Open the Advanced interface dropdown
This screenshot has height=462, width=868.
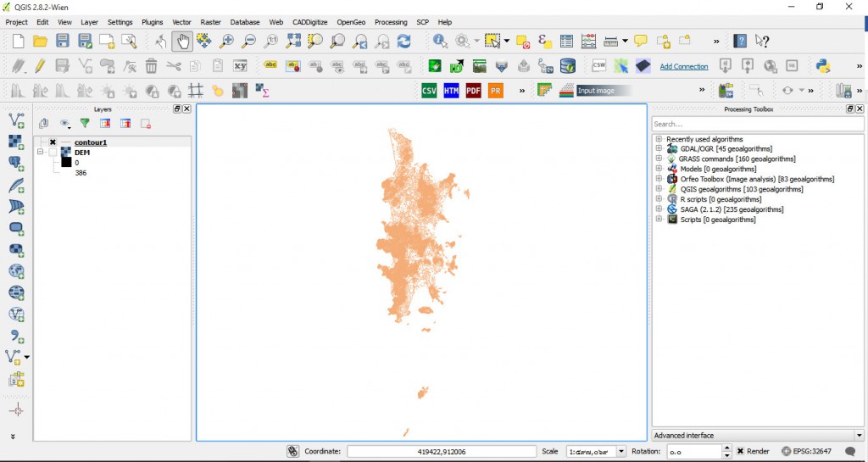(757, 436)
